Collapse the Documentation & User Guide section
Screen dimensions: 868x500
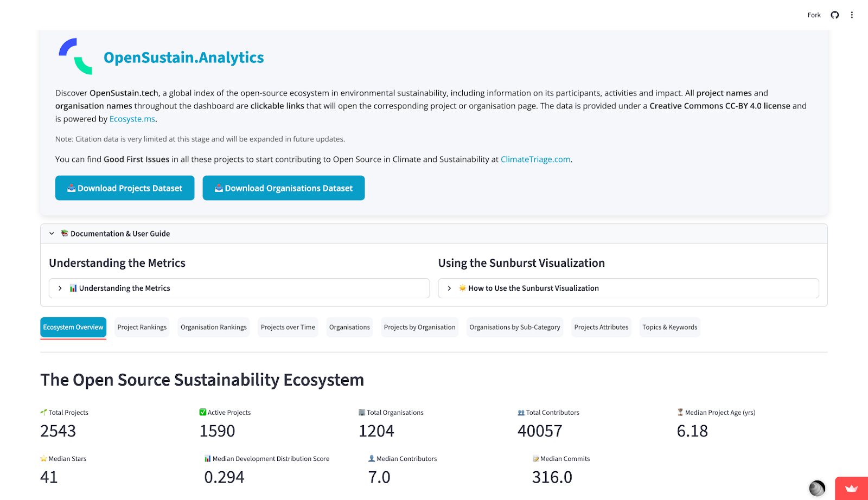(x=52, y=234)
